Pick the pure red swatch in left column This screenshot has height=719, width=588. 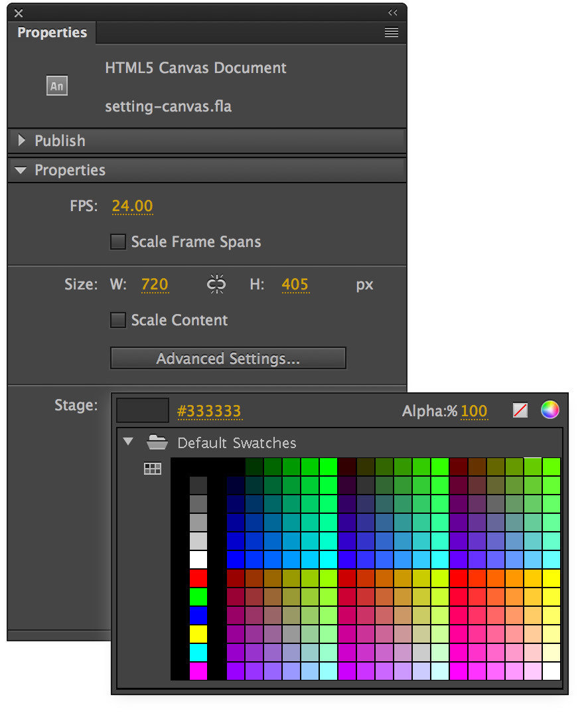[x=198, y=578]
